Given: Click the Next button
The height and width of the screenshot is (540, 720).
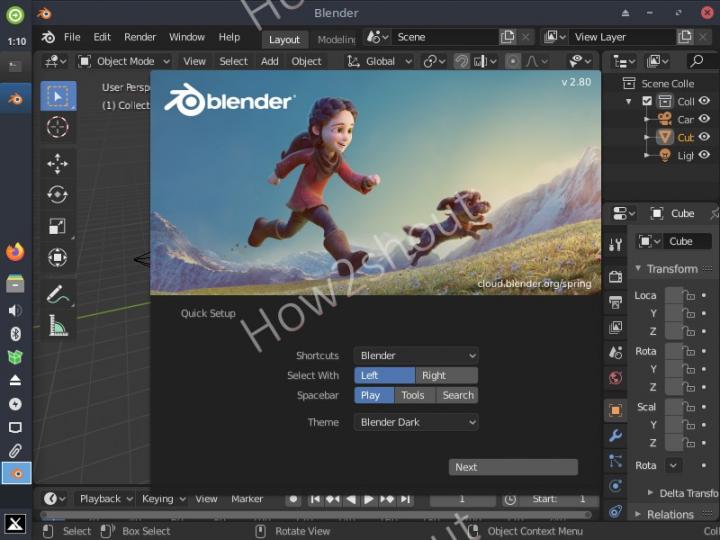Looking at the screenshot, I should (513, 467).
